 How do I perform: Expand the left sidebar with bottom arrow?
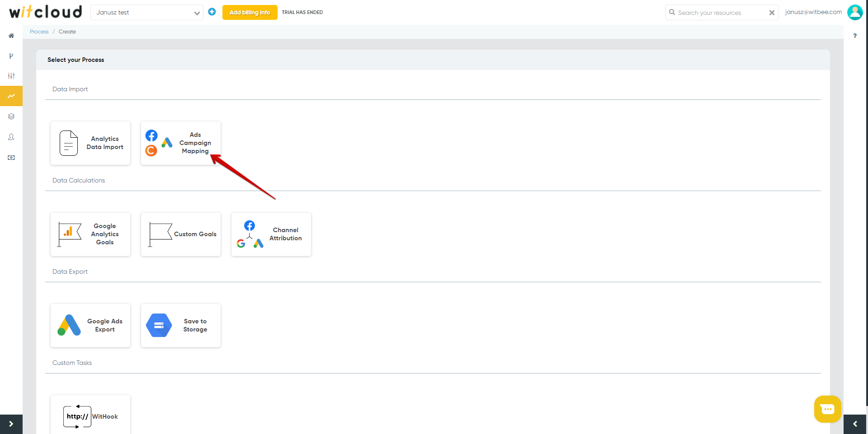coord(11,424)
